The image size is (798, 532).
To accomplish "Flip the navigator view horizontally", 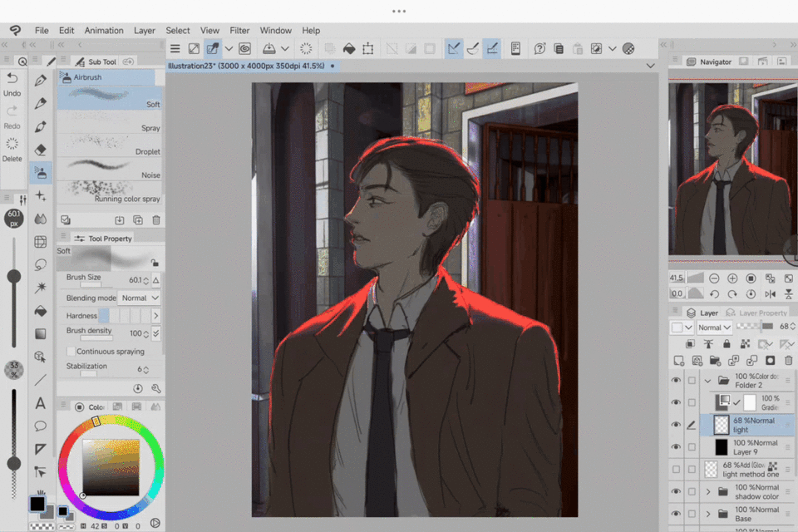I will 770,293.
